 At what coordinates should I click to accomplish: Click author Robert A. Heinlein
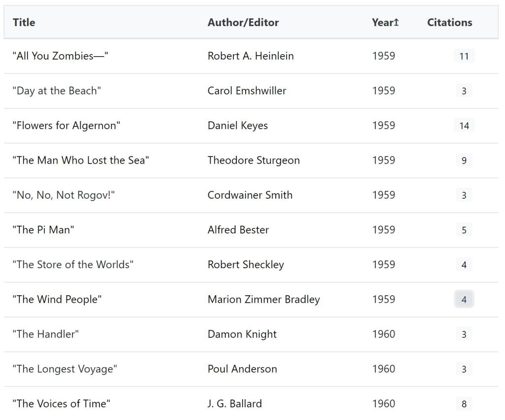(251, 56)
